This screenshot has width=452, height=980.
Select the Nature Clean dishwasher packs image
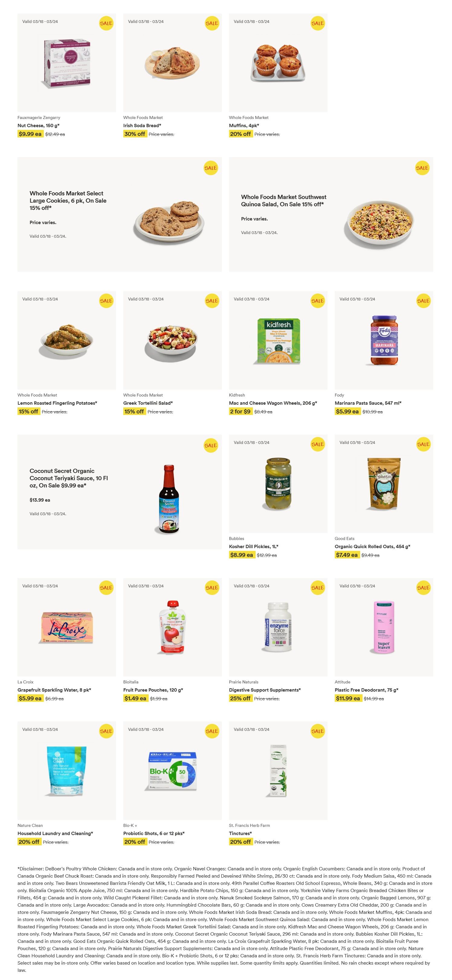coord(66,771)
